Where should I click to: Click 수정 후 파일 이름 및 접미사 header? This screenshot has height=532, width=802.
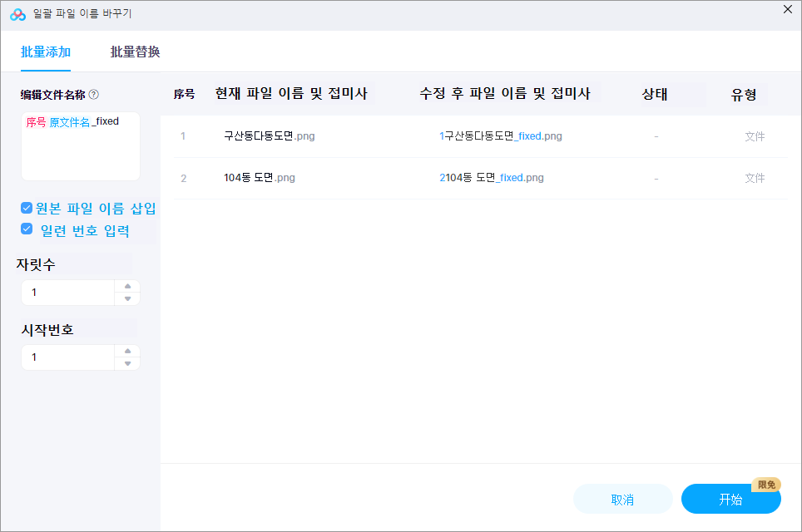pyautogui.click(x=505, y=94)
